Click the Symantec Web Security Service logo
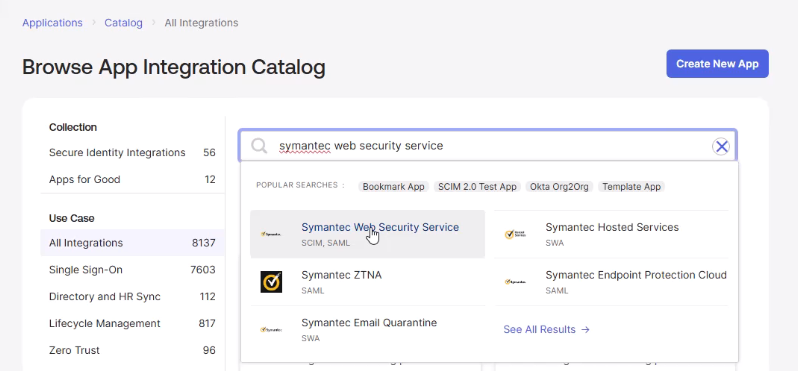Viewport: 798px width, 371px height. [271, 234]
